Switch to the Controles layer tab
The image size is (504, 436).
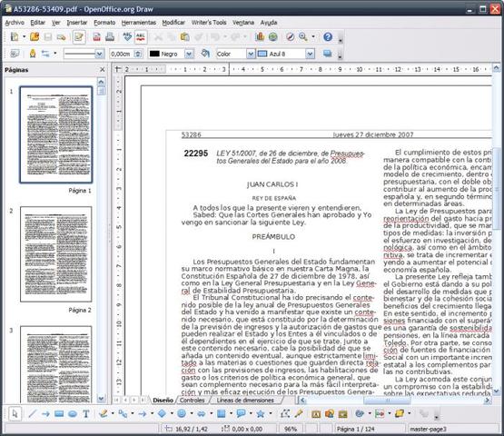coord(192,401)
